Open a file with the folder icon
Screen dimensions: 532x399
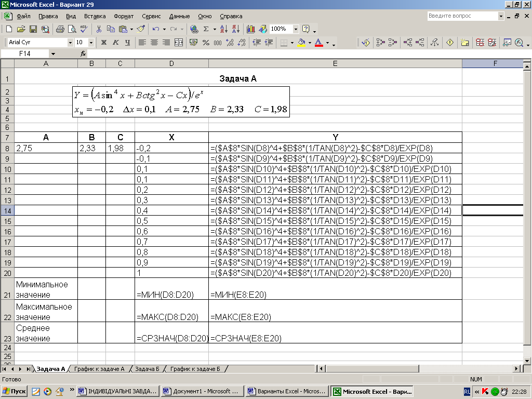point(21,29)
